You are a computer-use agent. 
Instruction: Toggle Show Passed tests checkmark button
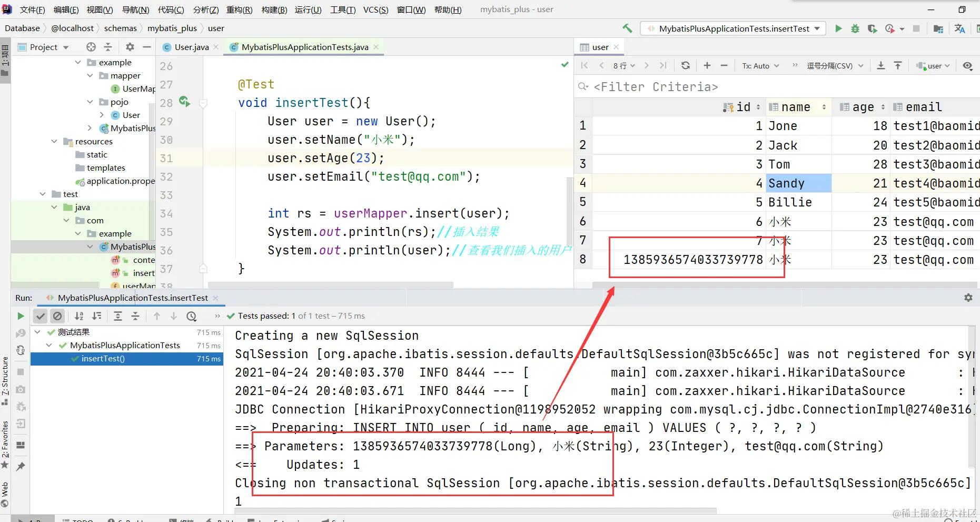tap(41, 316)
